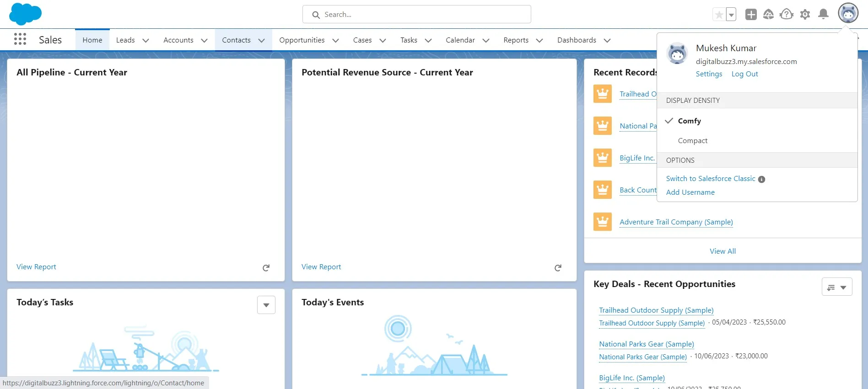
Task: Open the Opportunities tab
Action: 302,40
